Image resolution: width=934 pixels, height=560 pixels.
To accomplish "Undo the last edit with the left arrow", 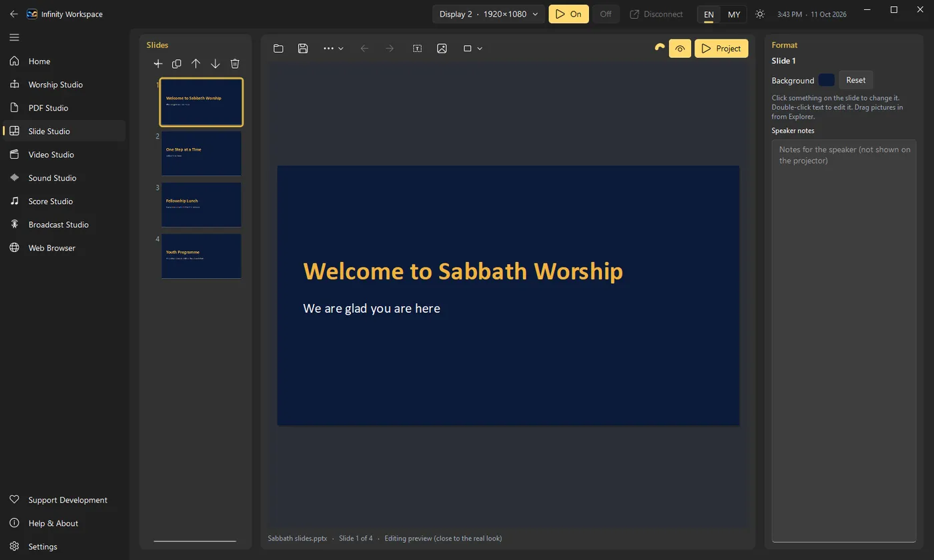I will click(x=364, y=49).
